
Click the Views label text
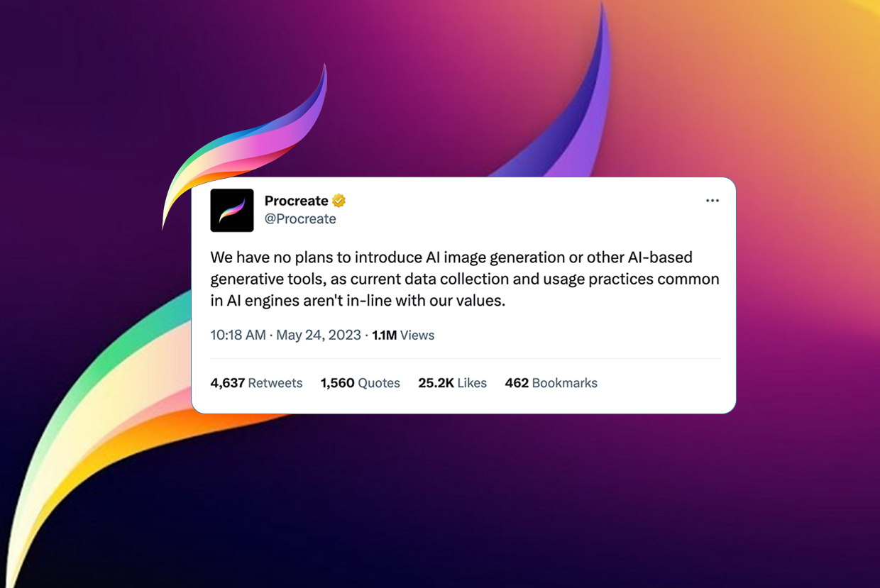[417, 335]
